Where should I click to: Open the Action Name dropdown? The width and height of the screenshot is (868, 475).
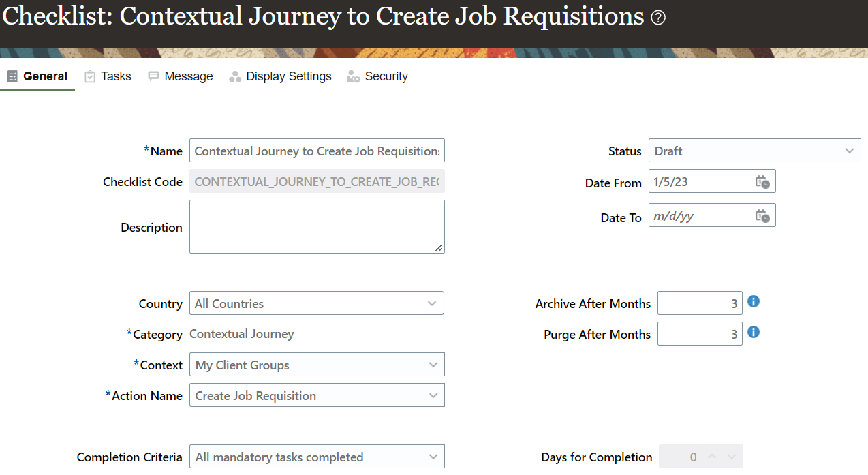433,395
